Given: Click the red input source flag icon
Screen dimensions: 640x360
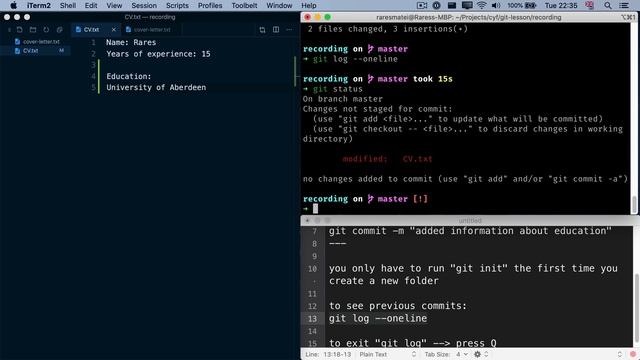Looking at the screenshot, I should pos(589,5).
